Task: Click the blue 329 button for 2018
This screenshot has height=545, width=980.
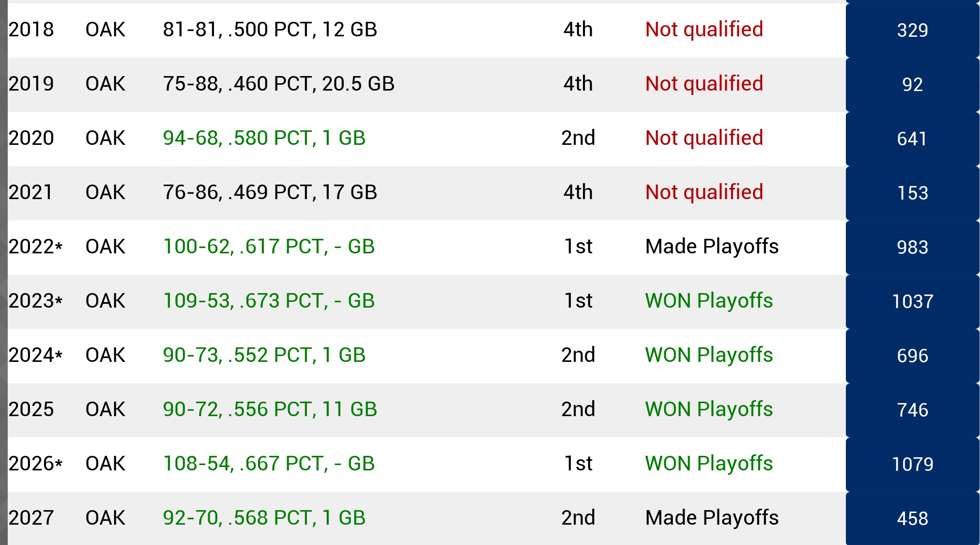Action: point(912,30)
